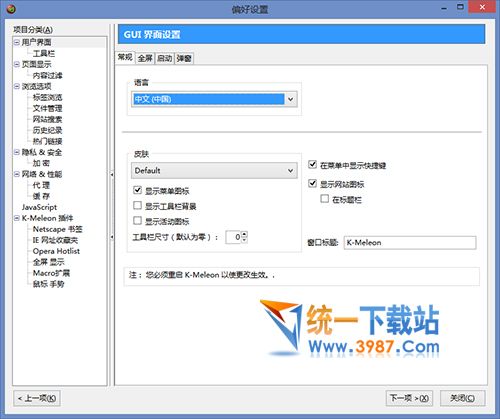Select 热门链接 in category tree

pyautogui.click(x=48, y=141)
